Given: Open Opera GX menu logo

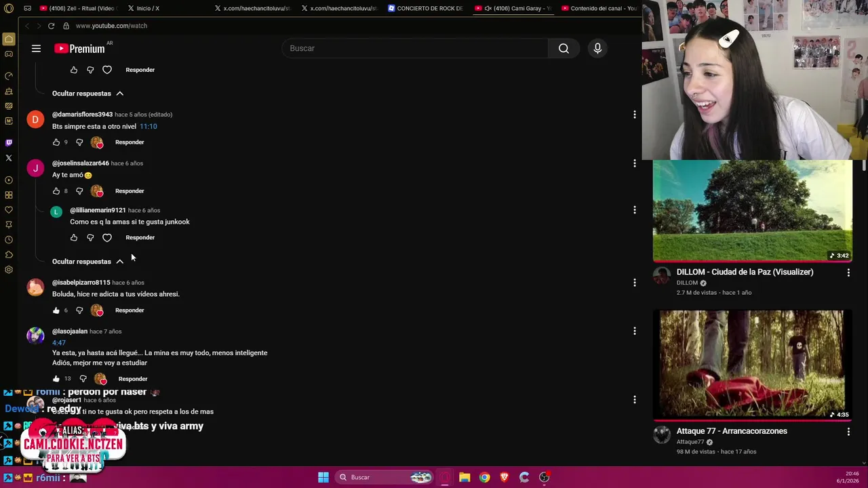Looking at the screenshot, I should click(9, 8).
